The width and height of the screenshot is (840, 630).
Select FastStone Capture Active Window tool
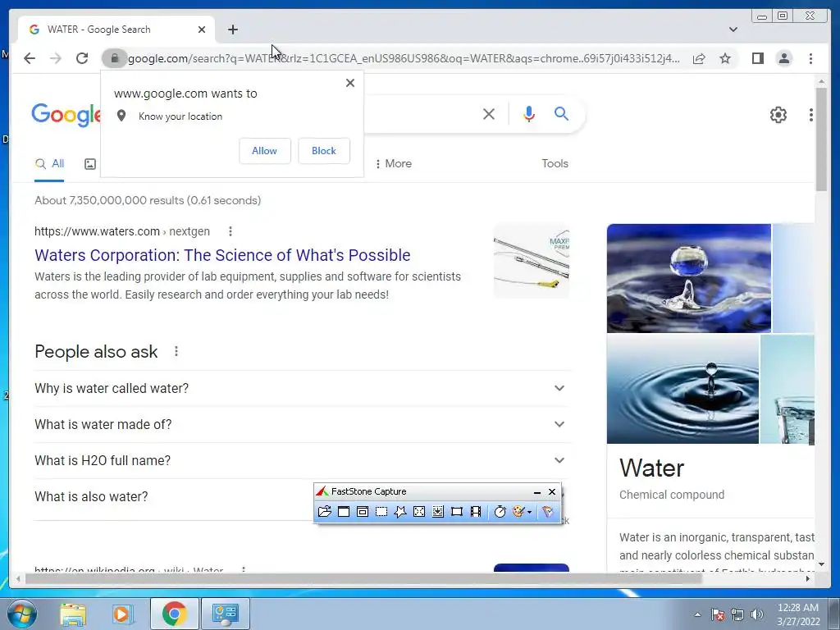click(x=344, y=512)
